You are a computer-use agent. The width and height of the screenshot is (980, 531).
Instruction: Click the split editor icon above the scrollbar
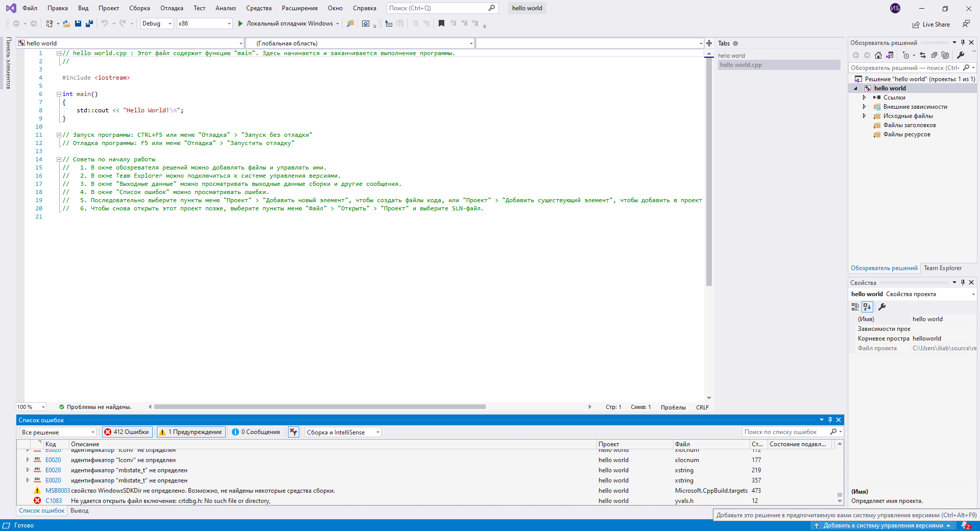click(x=709, y=43)
